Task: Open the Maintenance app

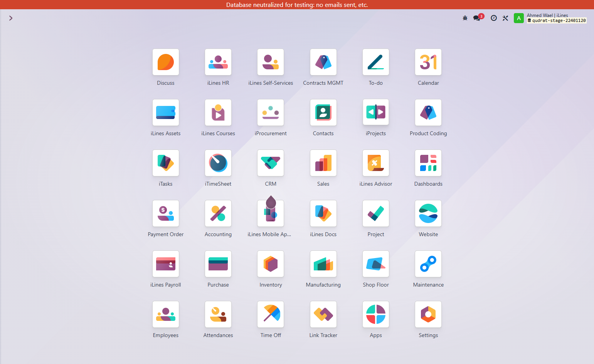Action: point(428,264)
